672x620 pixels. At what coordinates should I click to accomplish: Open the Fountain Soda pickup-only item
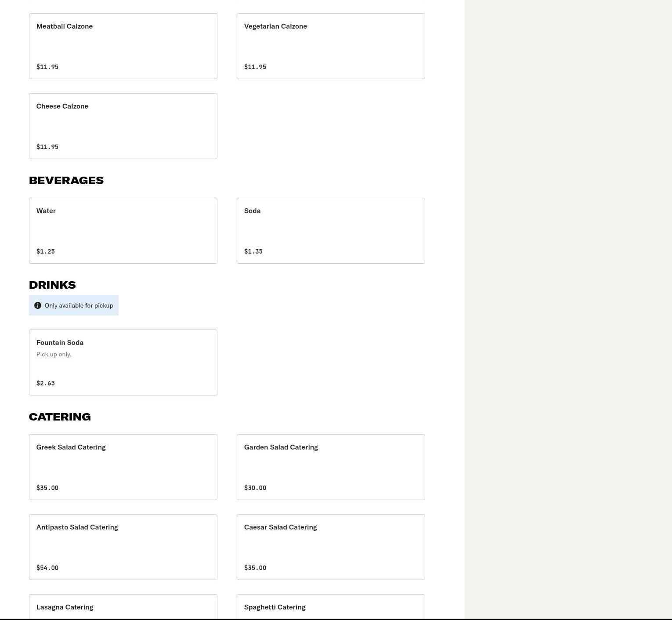pos(123,363)
